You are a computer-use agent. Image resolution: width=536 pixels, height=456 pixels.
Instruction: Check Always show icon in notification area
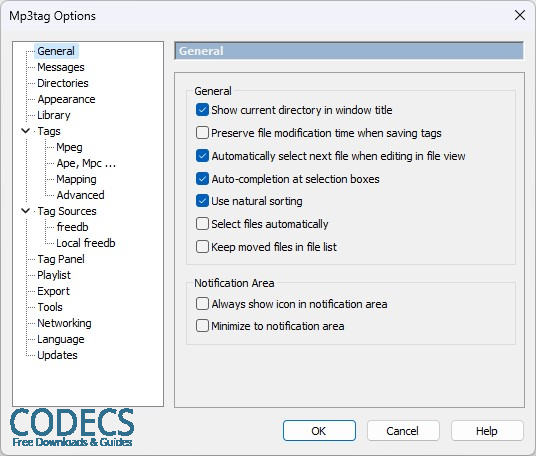[x=202, y=304]
